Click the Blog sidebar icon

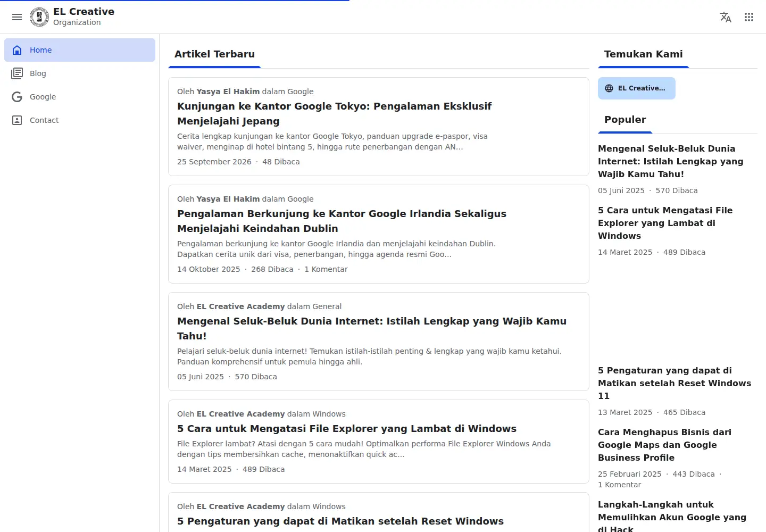[x=17, y=73]
